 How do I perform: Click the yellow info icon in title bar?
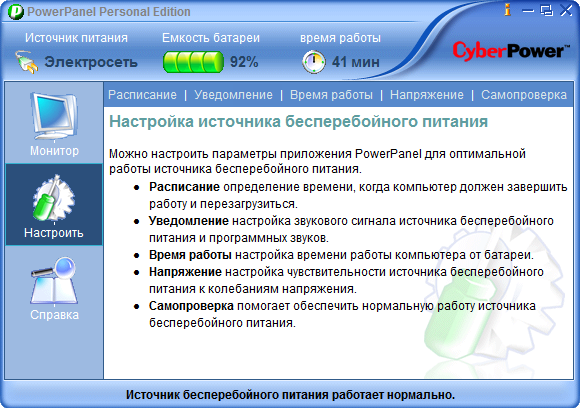[x=508, y=10]
